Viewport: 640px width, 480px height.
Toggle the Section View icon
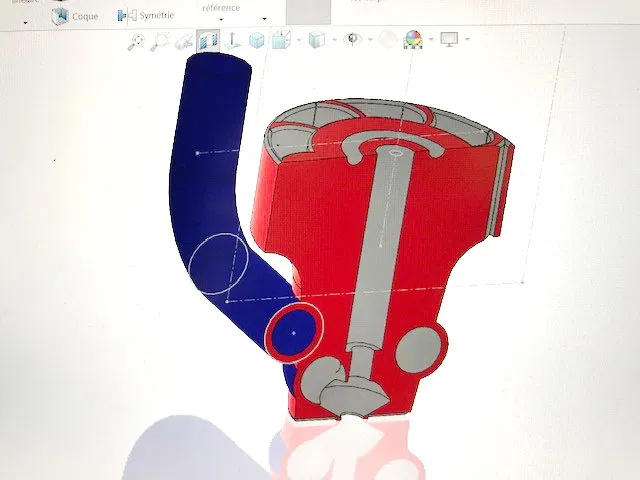tap(208, 41)
